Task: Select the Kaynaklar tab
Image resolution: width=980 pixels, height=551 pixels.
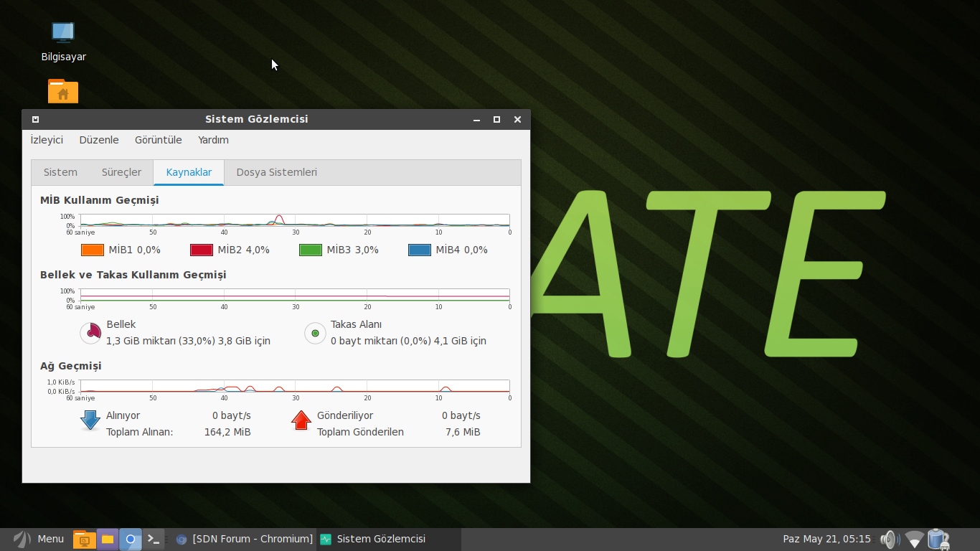Action: tap(189, 172)
